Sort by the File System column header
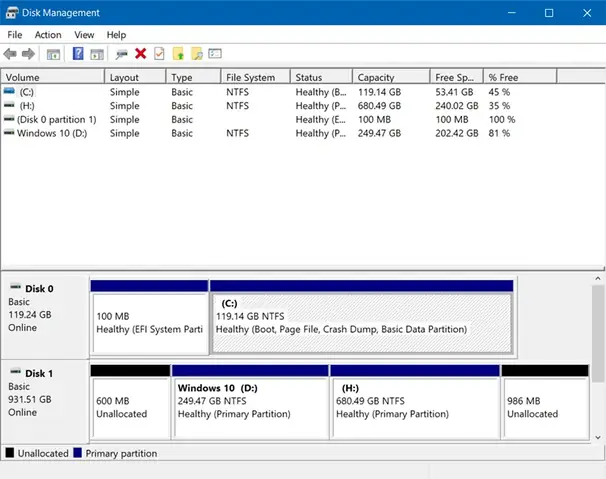606x479 pixels. tap(255, 77)
